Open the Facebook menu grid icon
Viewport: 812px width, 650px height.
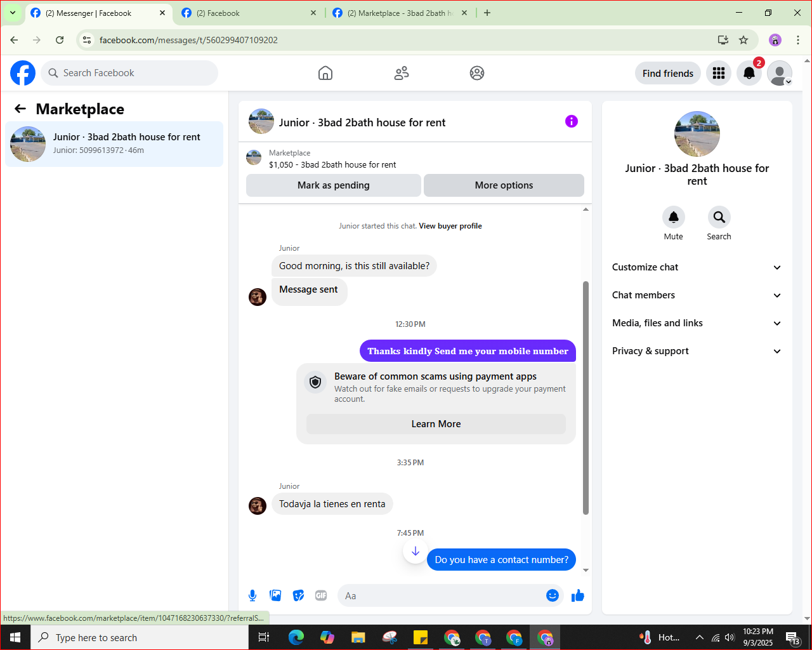pyautogui.click(x=719, y=73)
